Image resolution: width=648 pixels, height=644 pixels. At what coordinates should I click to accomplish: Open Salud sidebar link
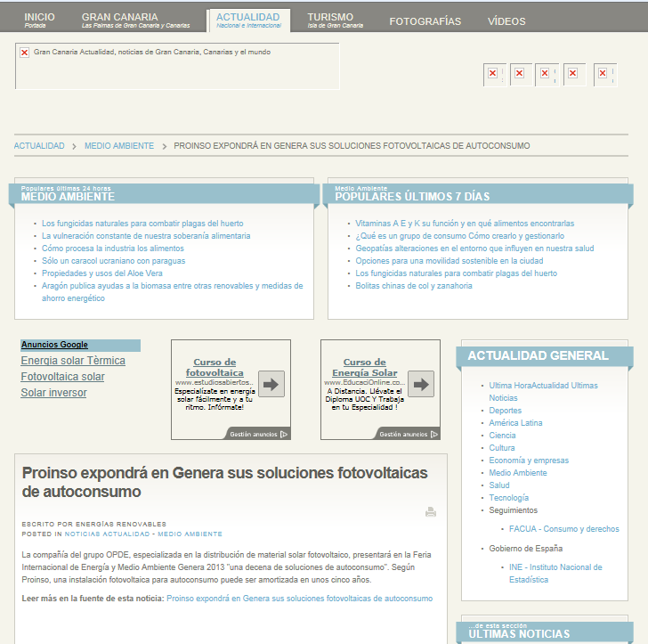pyautogui.click(x=499, y=485)
